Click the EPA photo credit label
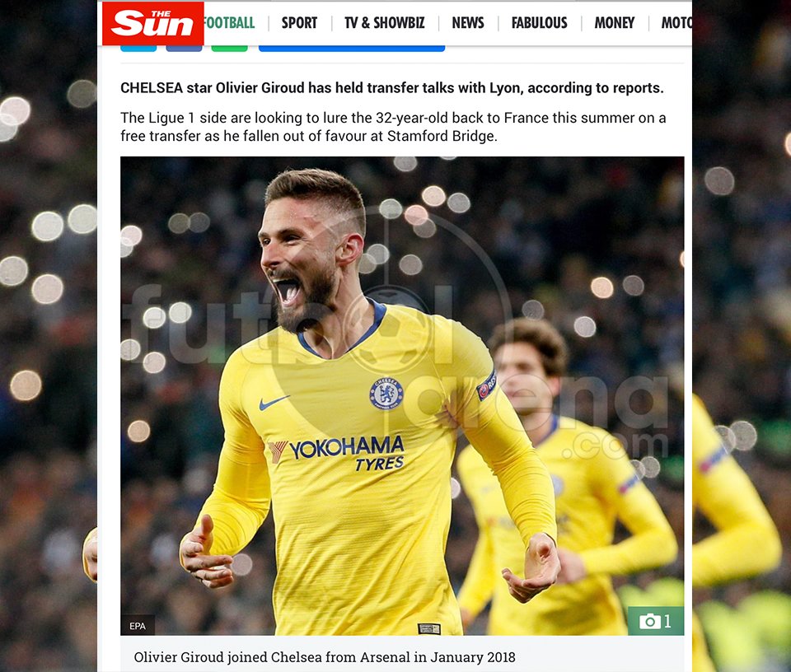Screen dimensions: 791x672 pos(138,626)
